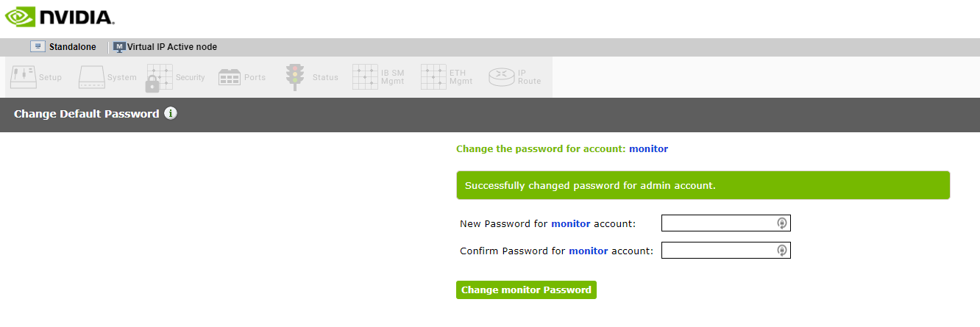This screenshot has width=980, height=327.
Task: Click the Status traffic light icon
Action: (295, 77)
